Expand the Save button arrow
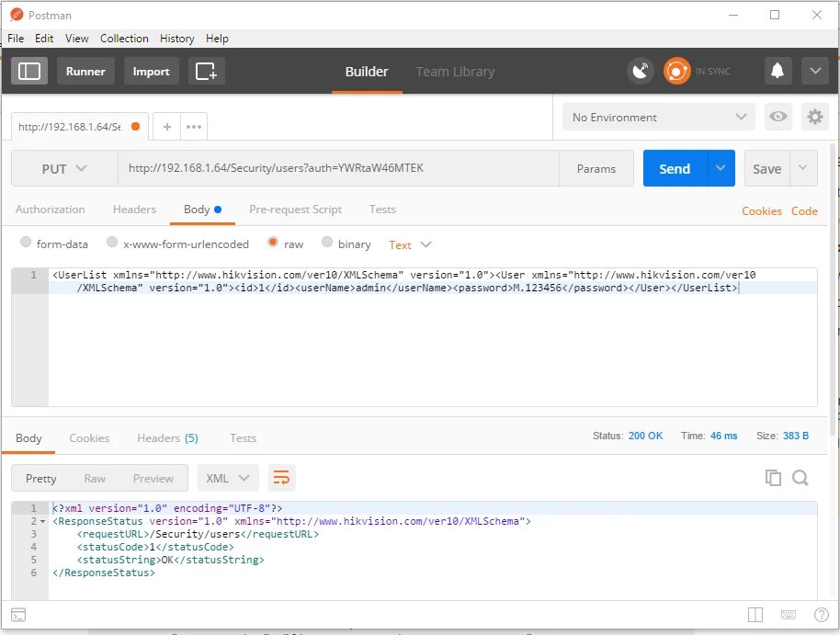Image resolution: width=840 pixels, height=635 pixels. [x=803, y=168]
